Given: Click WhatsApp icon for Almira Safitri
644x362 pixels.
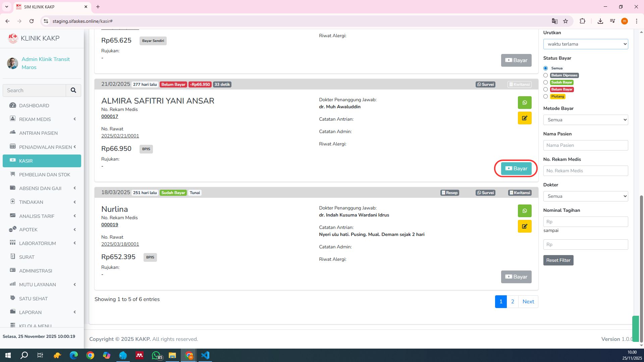Looking at the screenshot, I should pyautogui.click(x=524, y=103).
